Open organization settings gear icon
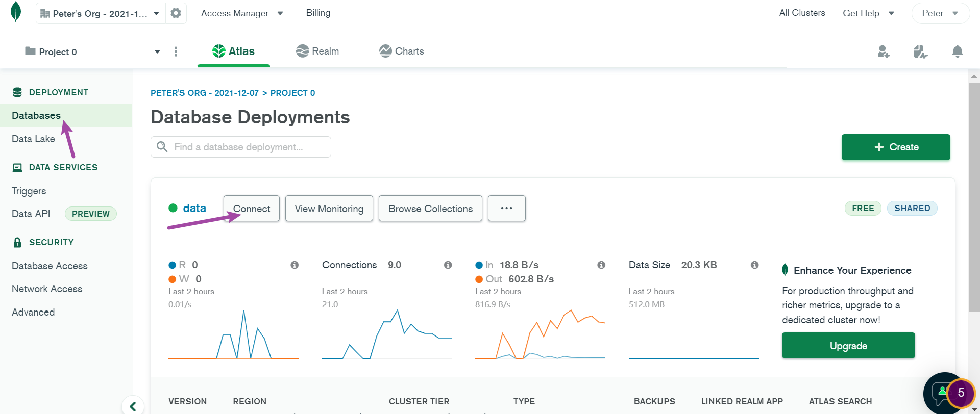 pyautogui.click(x=176, y=13)
